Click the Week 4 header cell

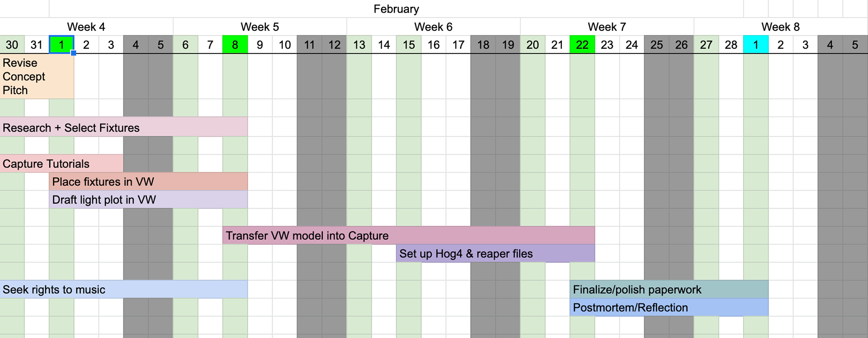[x=86, y=27]
